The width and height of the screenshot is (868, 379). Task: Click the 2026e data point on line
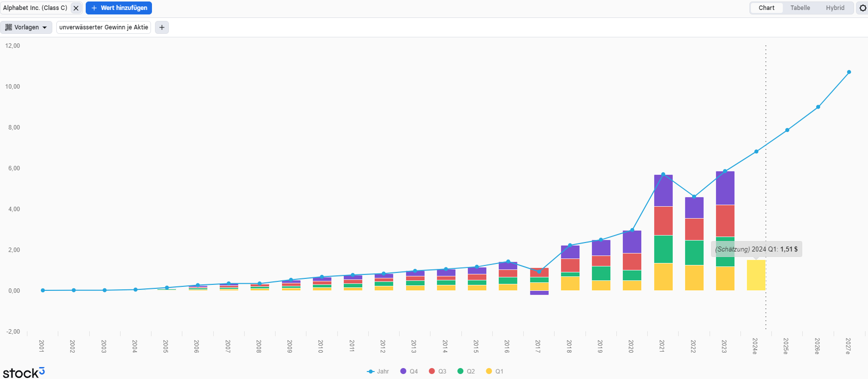click(818, 107)
